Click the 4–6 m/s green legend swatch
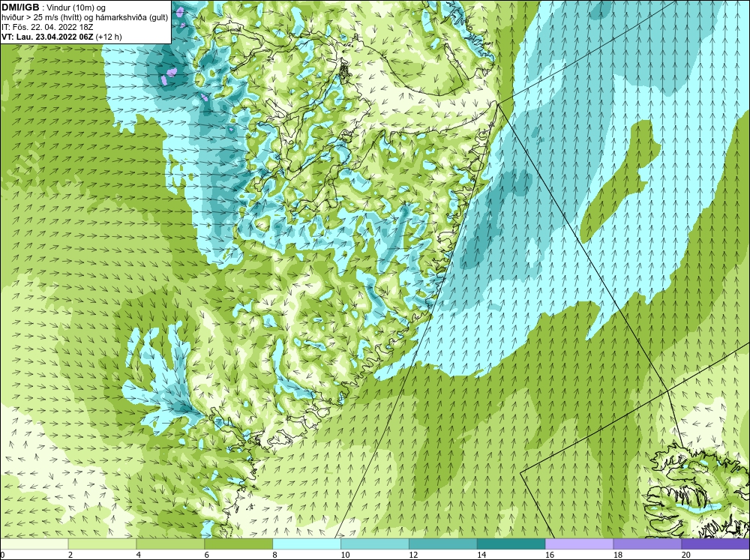Viewport: 750px width, 560px height. click(170, 544)
